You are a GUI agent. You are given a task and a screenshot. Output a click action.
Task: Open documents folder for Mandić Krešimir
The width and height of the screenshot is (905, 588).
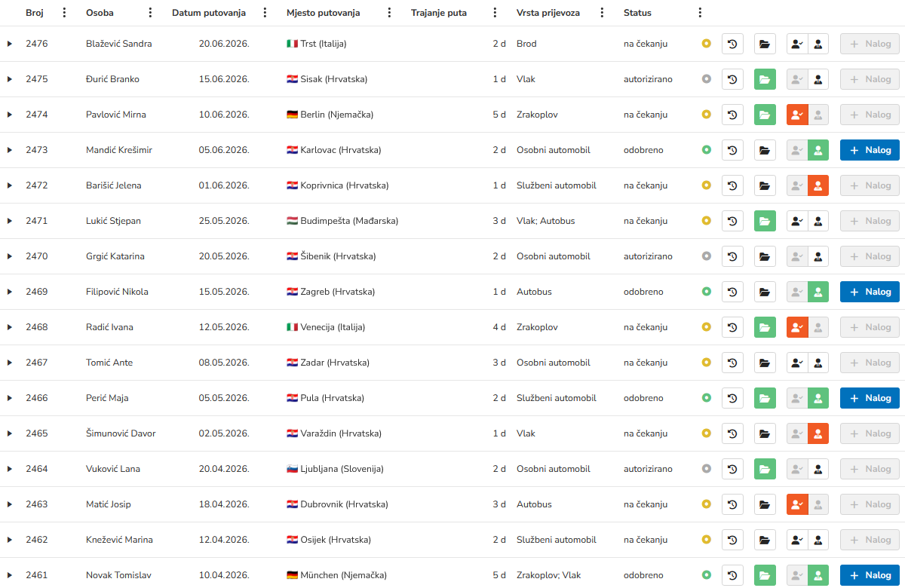765,150
